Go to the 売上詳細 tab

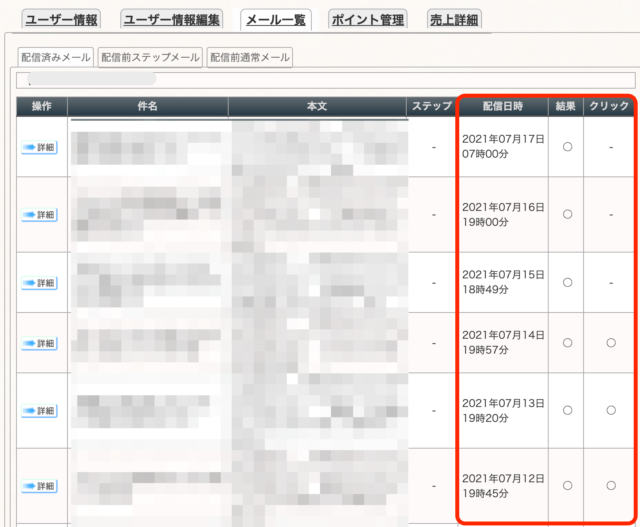tap(454, 19)
